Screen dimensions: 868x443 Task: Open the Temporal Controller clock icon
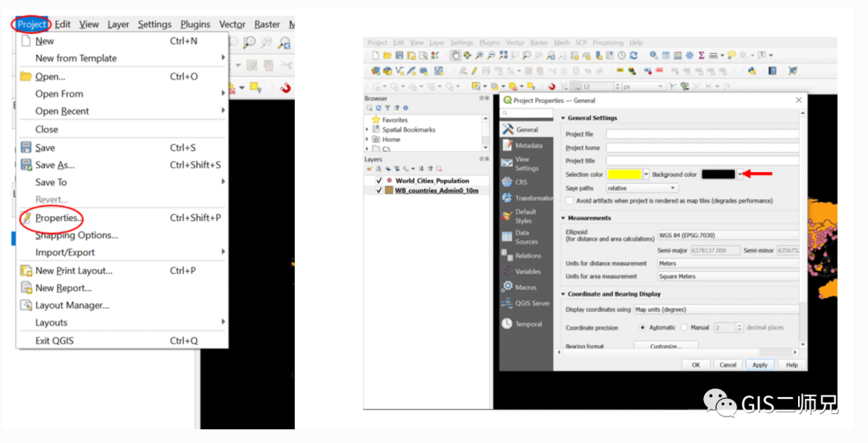coord(621,55)
